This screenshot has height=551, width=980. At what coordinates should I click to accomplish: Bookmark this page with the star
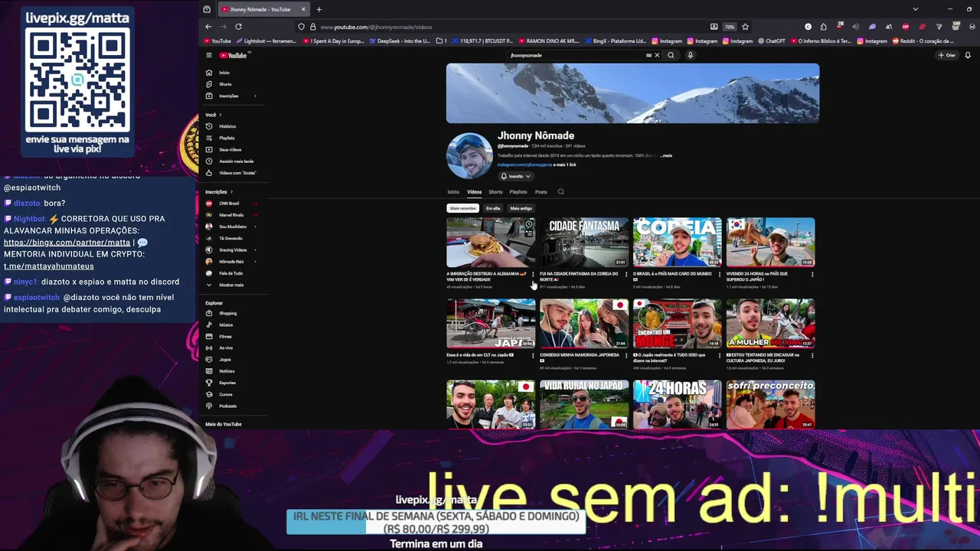pyautogui.click(x=745, y=27)
